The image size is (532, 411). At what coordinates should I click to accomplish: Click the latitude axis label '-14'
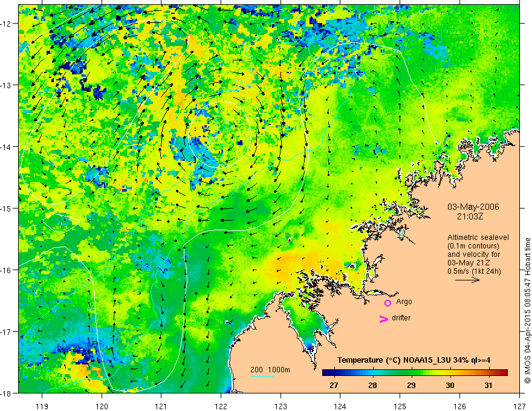coord(7,147)
